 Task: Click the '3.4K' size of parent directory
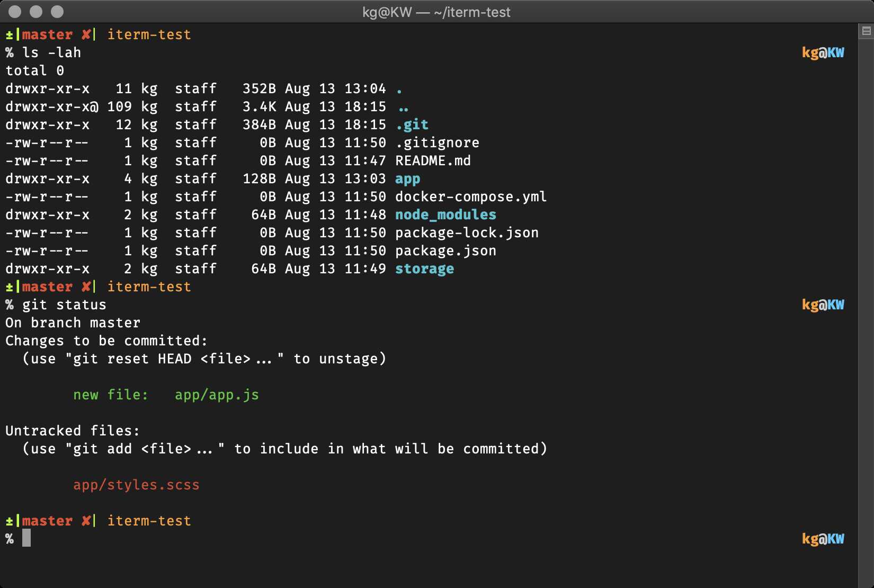[x=260, y=106]
